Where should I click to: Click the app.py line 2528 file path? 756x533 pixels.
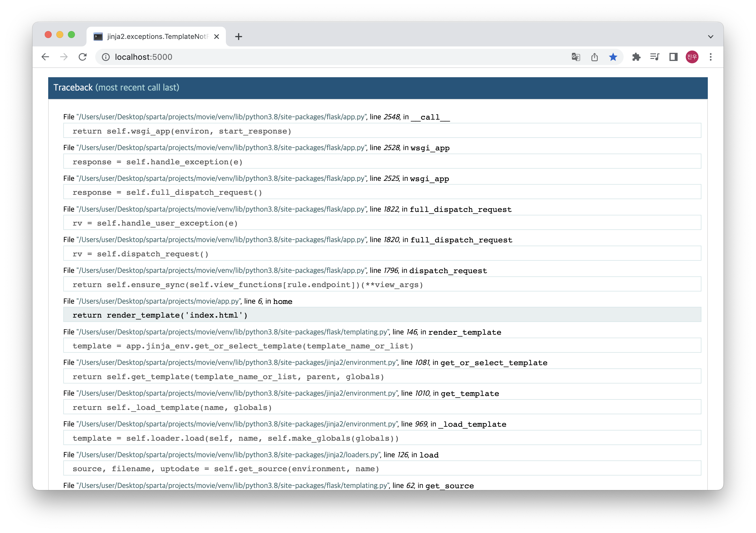coord(222,147)
